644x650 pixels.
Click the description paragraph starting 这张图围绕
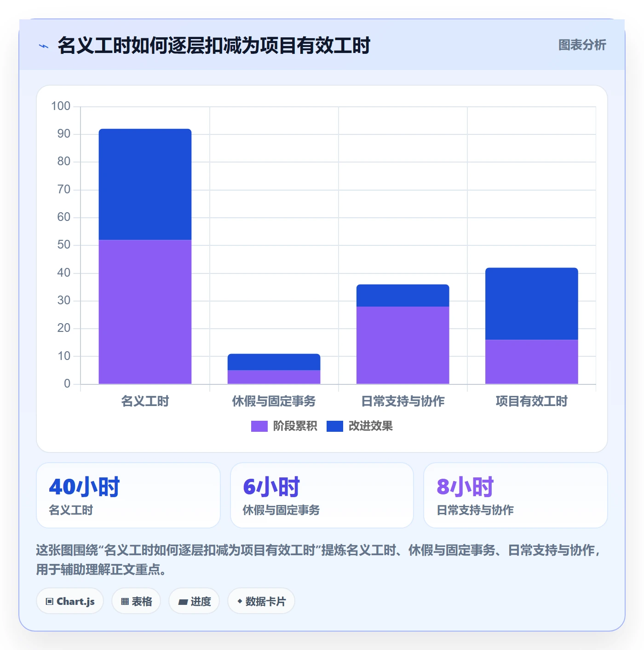[x=319, y=560]
